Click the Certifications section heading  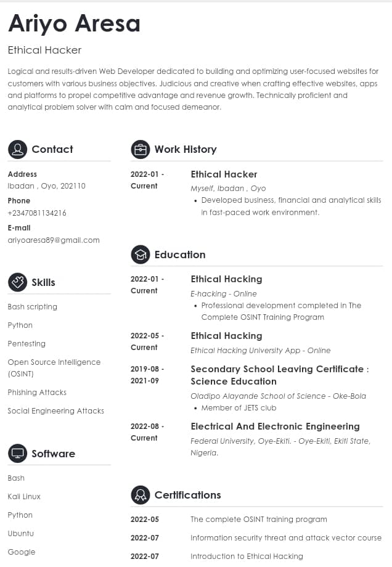click(x=187, y=495)
